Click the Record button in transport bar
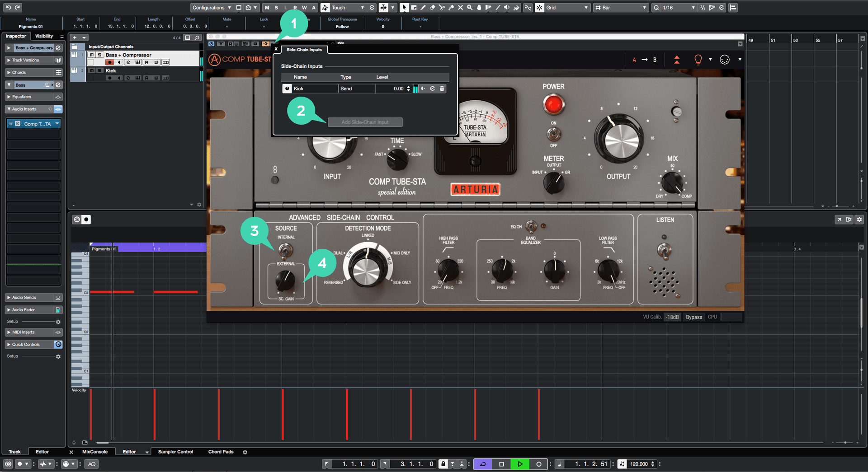868x472 pixels. 538,464
